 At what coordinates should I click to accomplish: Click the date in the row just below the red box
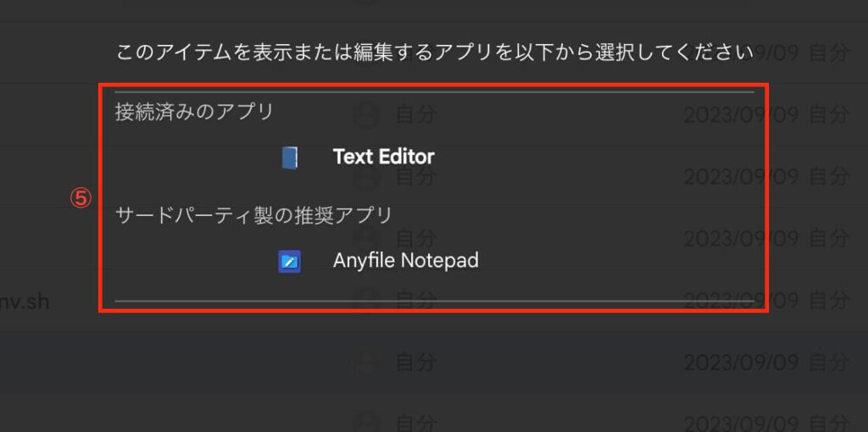coord(741,363)
